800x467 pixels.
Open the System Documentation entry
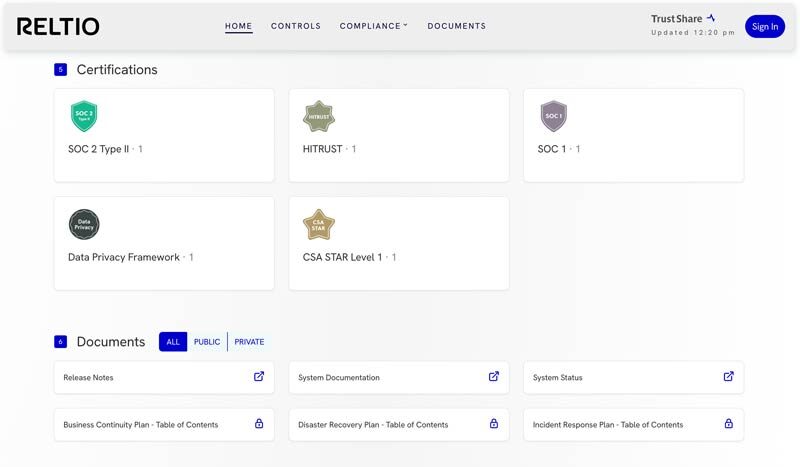coord(398,378)
